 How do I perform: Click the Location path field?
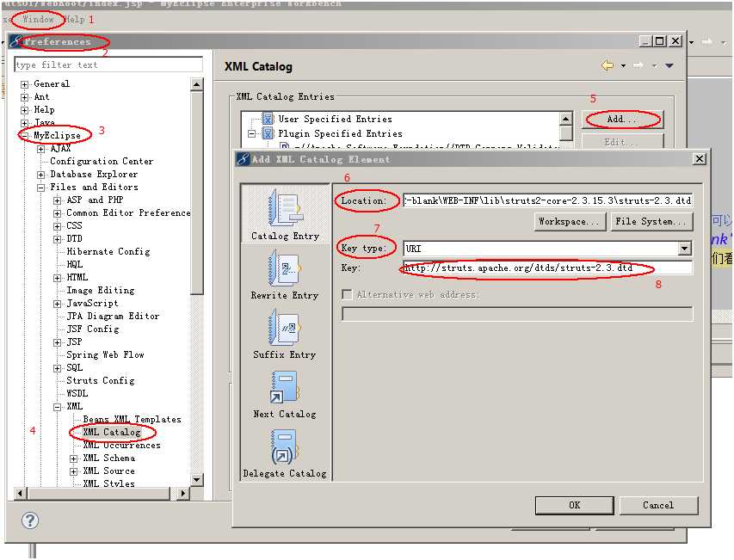pos(547,200)
